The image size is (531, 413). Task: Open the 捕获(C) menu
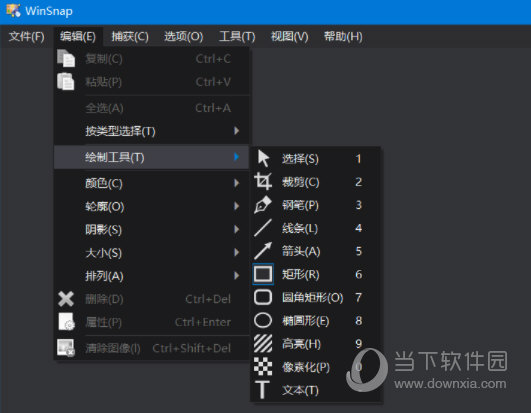(x=130, y=36)
